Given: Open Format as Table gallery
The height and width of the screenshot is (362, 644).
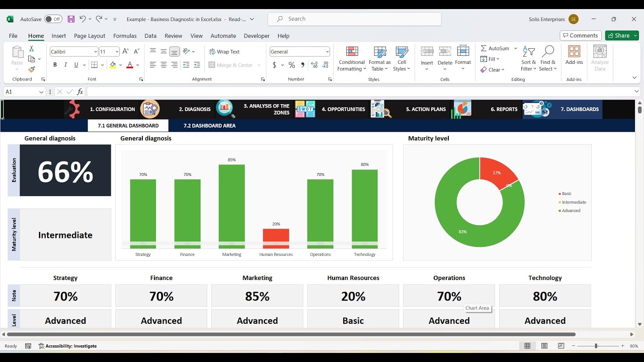Looking at the screenshot, I should click(x=380, y=59).
